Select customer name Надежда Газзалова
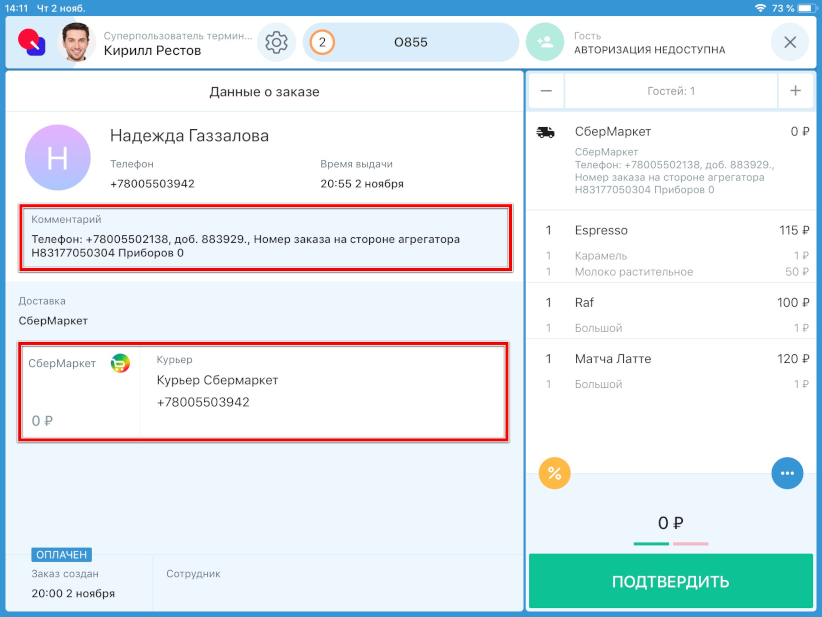Viewport: 822px width, 617px height. tap(189, 136)
